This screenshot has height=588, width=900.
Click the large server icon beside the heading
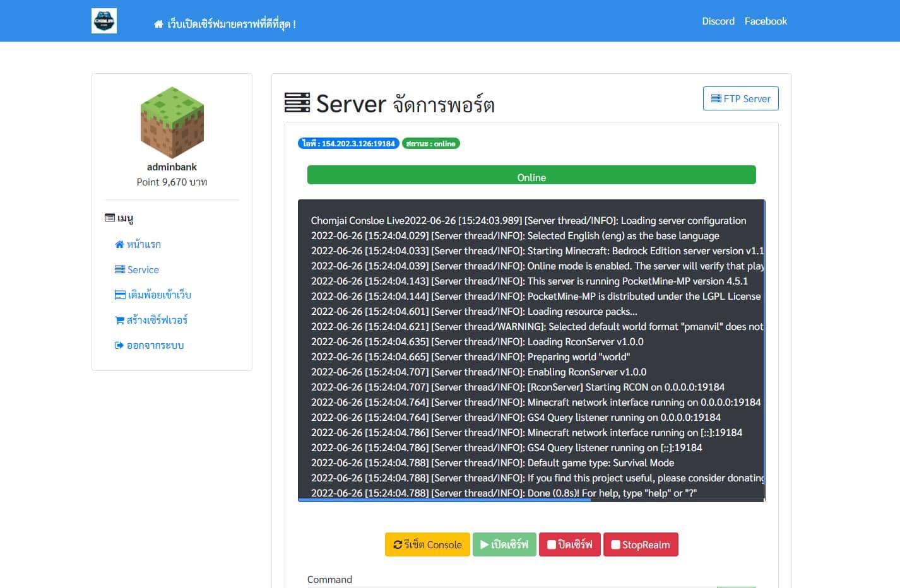[x=297, y=103]
